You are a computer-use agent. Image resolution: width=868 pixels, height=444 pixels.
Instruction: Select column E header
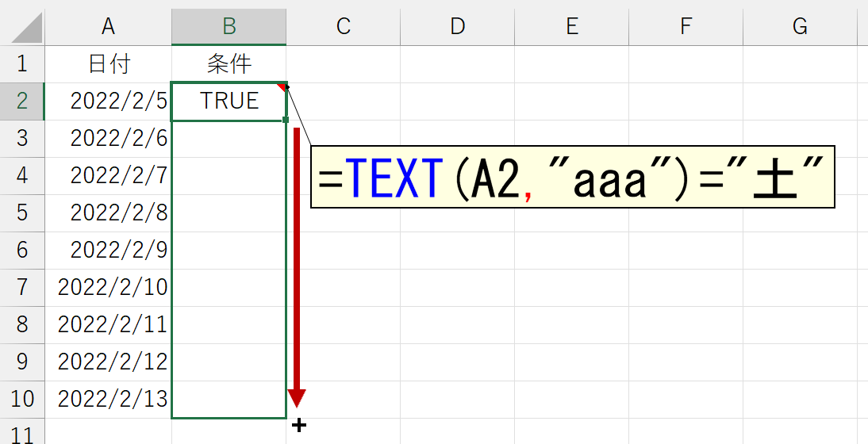click(x=571, y=26)
